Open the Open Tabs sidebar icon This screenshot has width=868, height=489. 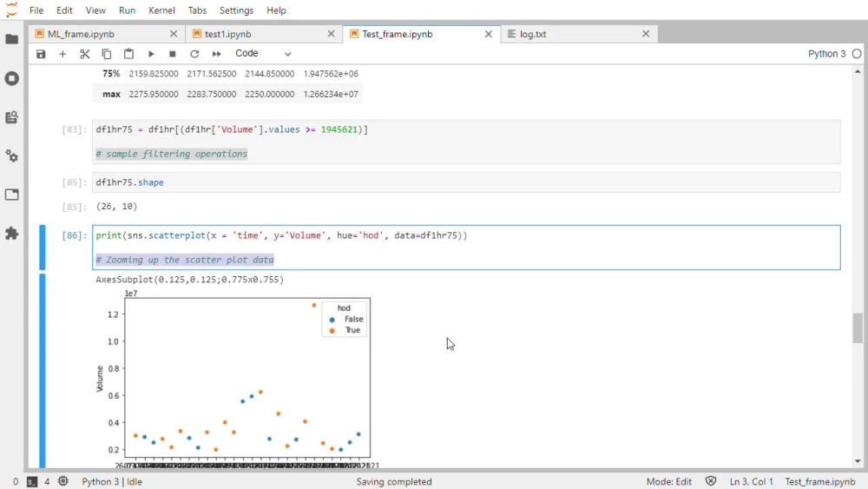pos(11,195)
